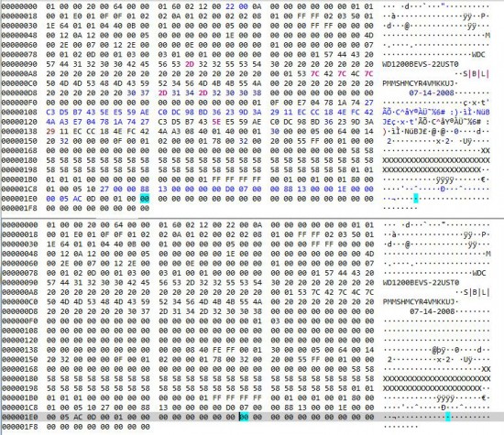Click the blue C3 byte starting top row 00000108
This screenshot has width=504, height=435.
[x=50, y=112]
